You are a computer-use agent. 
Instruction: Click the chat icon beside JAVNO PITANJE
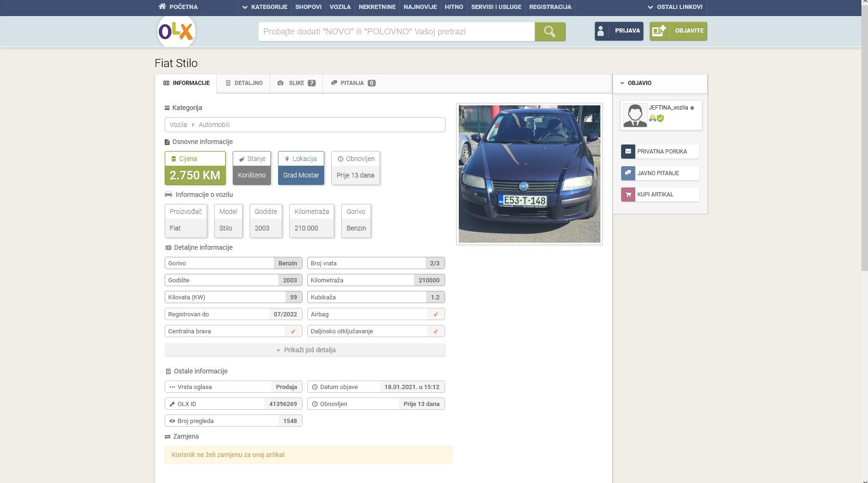click(x=628, y=173)
